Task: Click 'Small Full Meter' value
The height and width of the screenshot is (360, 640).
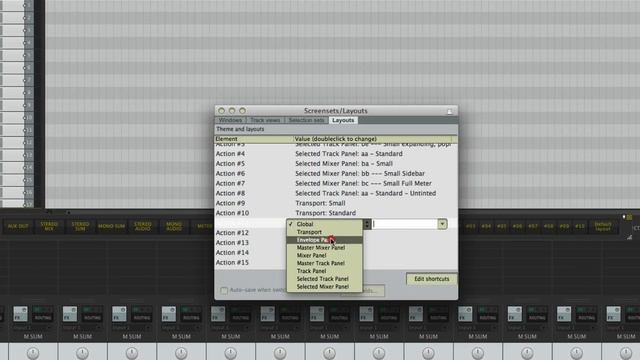Action: 407,183
